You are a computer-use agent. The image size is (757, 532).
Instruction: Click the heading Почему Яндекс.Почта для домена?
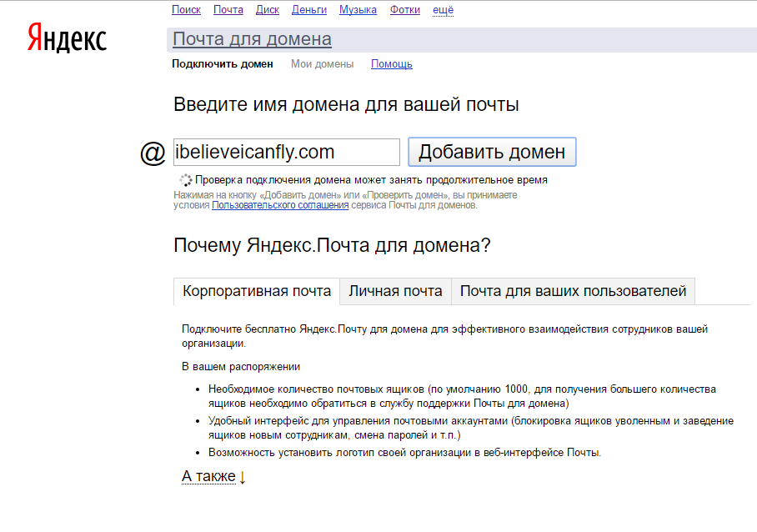[x=332, y=245]
